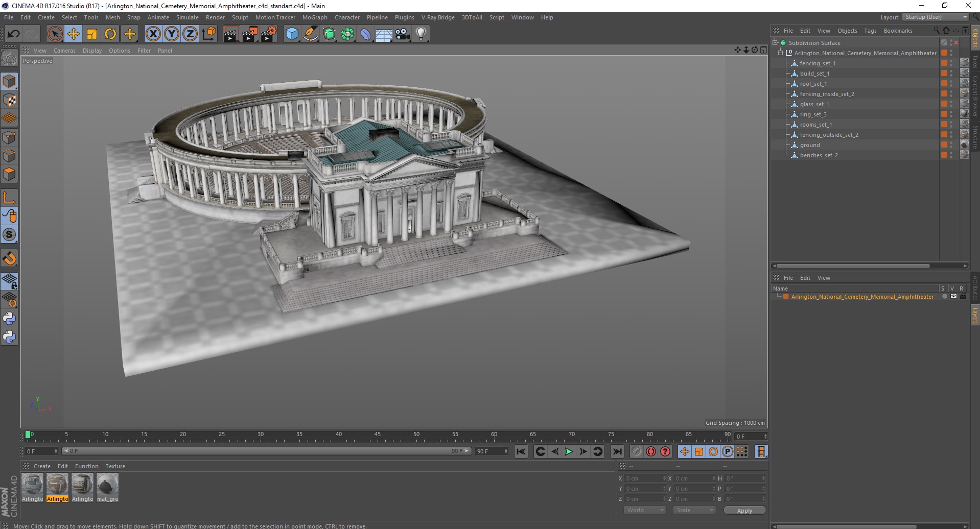The width and height of the screenshot is (980, 529).
Task: Click the coordinate system icon
Action: pyautogui.click(x=208, y=34)
